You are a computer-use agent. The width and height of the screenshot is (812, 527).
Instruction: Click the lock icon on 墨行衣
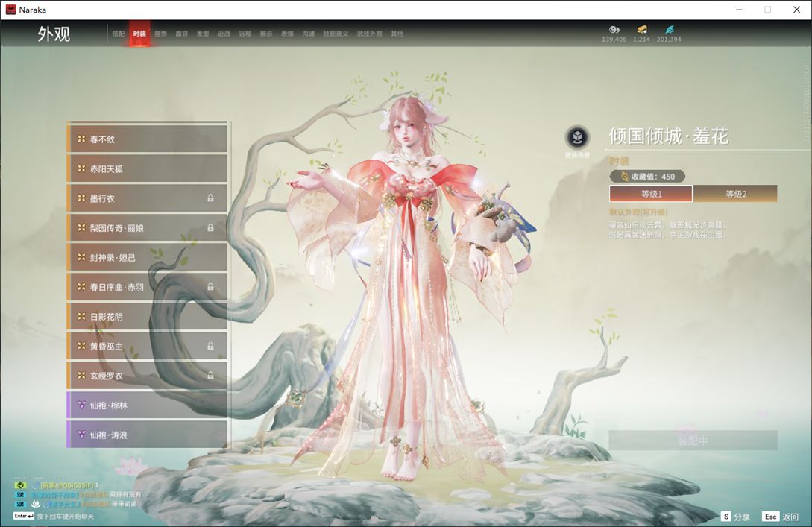[x=210, y=198]
